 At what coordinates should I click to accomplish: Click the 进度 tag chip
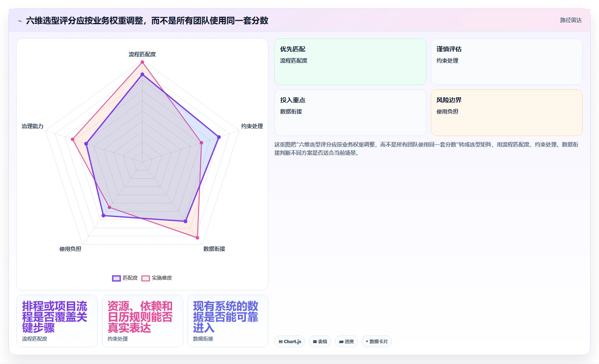(346, 341)
